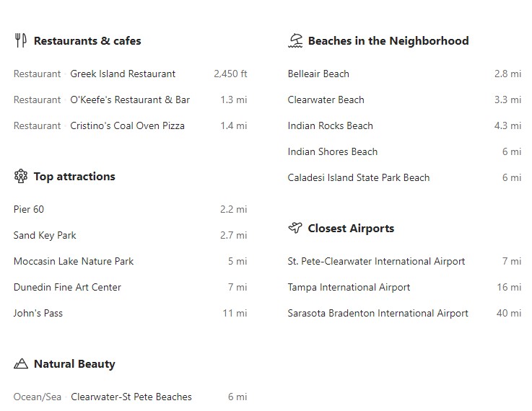Click Clearwater-St Pete Beaches entry

pos(131,397)
